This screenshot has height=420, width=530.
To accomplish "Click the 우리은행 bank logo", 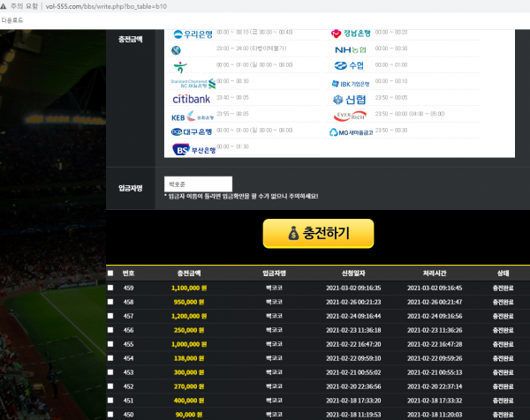I will (x=193, y=34).
